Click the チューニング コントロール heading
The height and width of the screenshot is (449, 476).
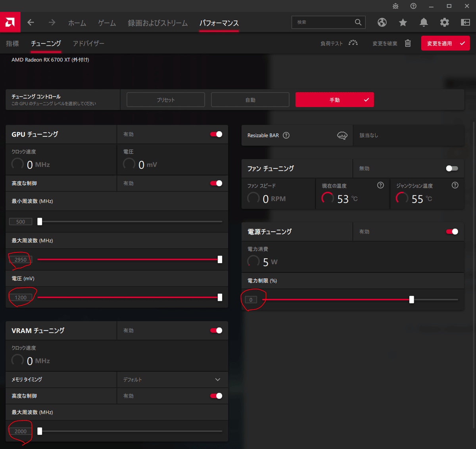click(36, 97)
